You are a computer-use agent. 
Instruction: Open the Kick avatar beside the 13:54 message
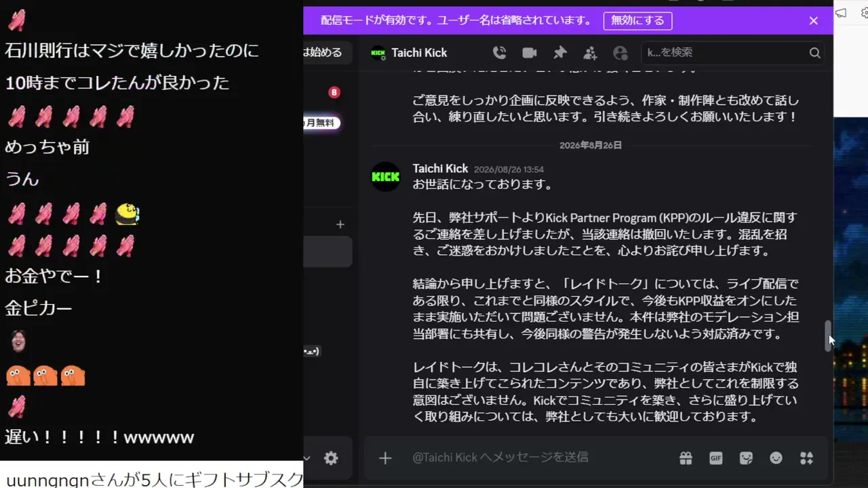[386, 176]
